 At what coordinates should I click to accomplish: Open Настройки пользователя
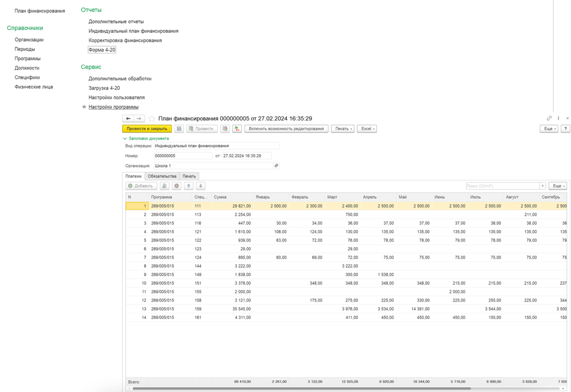coord(116,97)
